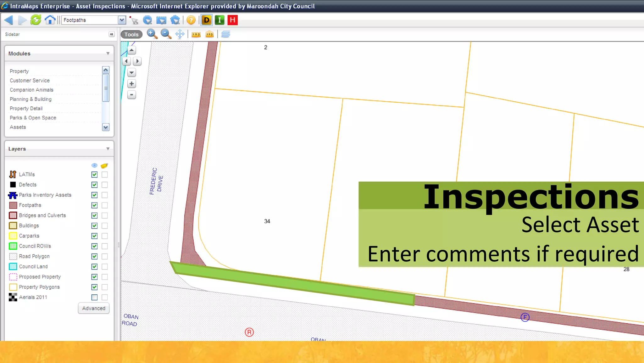Click map minus zoom button
This screenshot has width=644, height=363.
tap(132, 95)
